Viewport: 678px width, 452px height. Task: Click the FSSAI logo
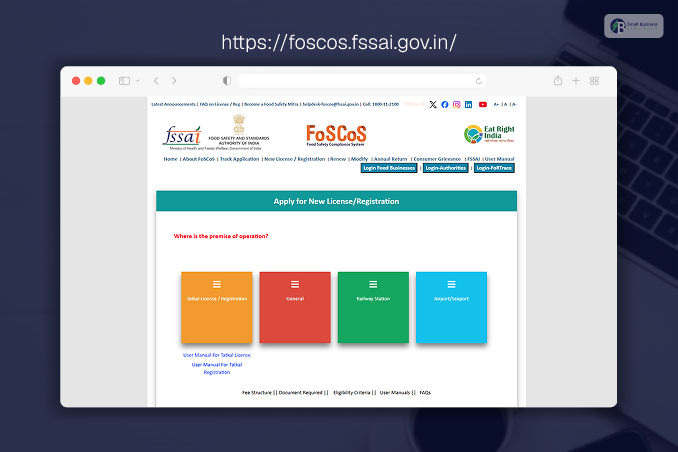click(x=182, y=136)
